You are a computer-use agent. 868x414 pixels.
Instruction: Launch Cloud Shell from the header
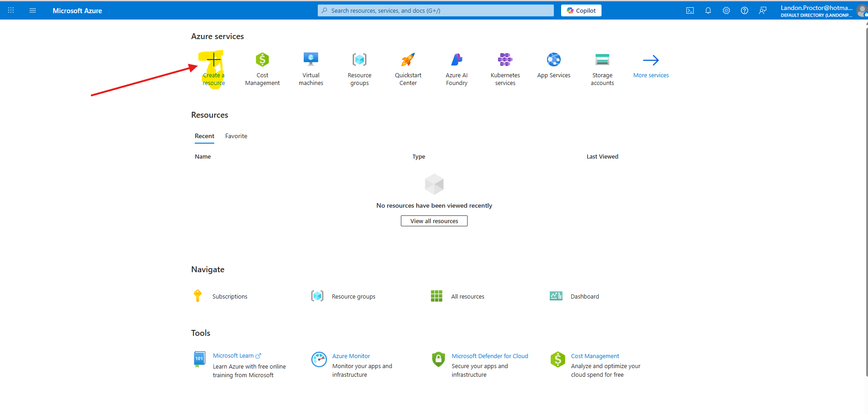(690, 10)
